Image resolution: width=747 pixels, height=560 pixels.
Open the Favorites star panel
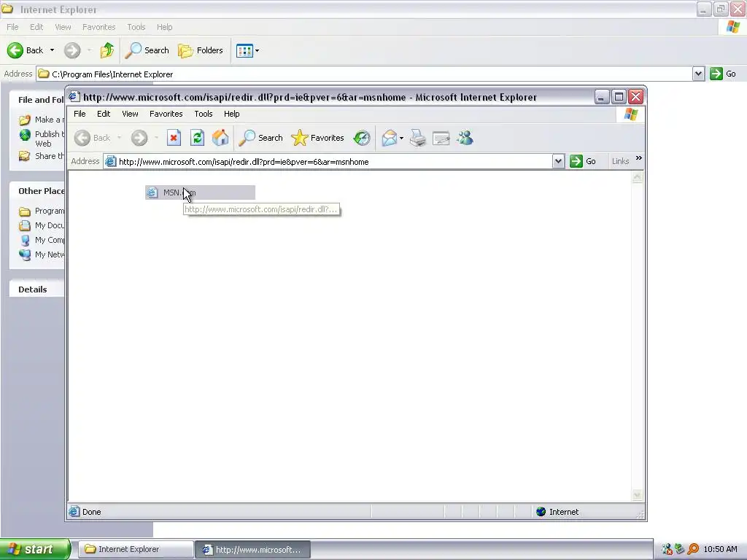tap(318, 138)
